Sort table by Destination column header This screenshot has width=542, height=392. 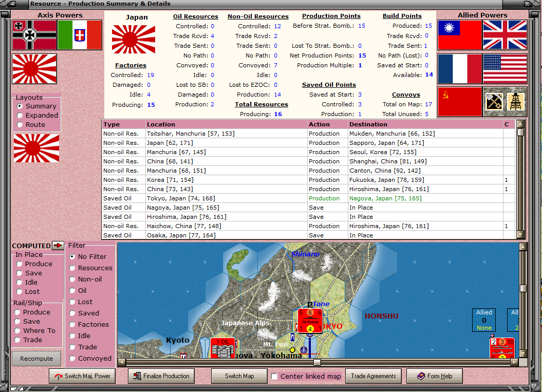[x=425, y=124]
